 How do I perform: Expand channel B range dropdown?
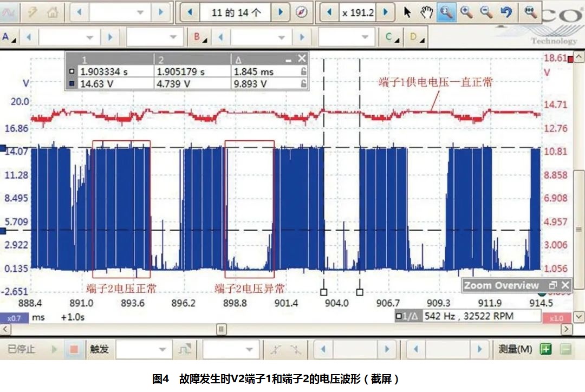pyautogui.click(x=282, y=37)
